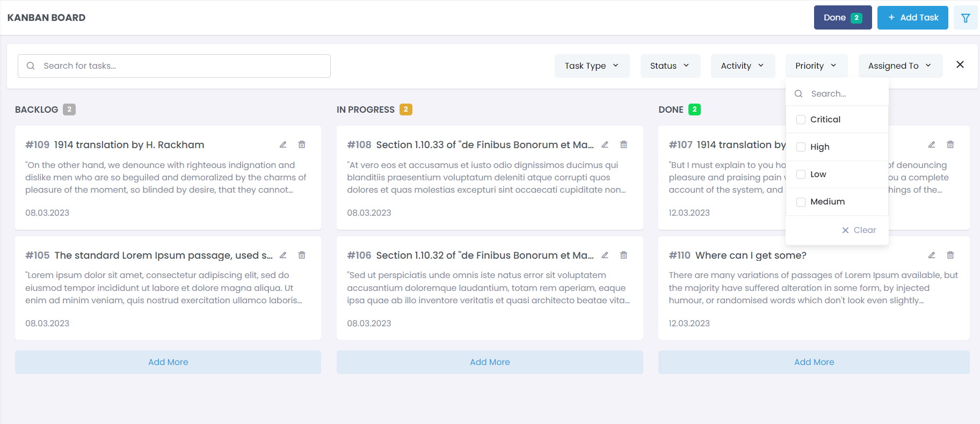Edit task #105 with pencil icon
Image resolution: width=980 pixels, height=424 pixels.
point(283,255)
